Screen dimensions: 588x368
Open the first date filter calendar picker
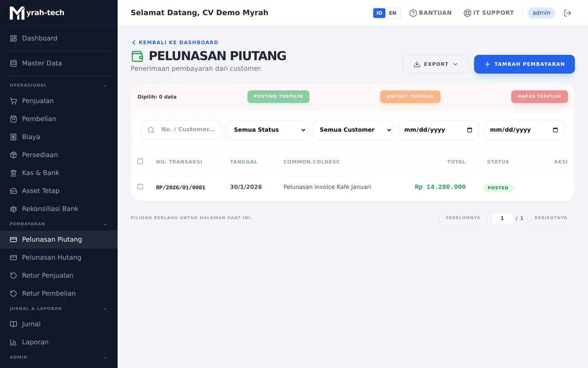pyautogui.click(x=470, y=130)
